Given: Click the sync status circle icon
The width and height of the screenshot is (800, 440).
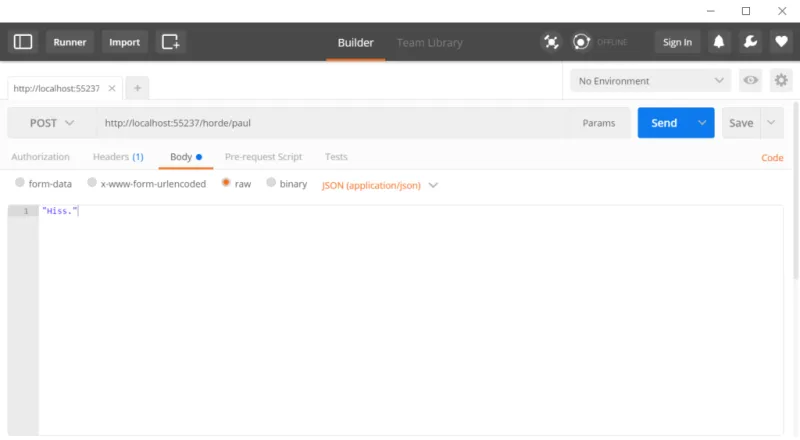Looking at the screenshot, I should (581, 42).
